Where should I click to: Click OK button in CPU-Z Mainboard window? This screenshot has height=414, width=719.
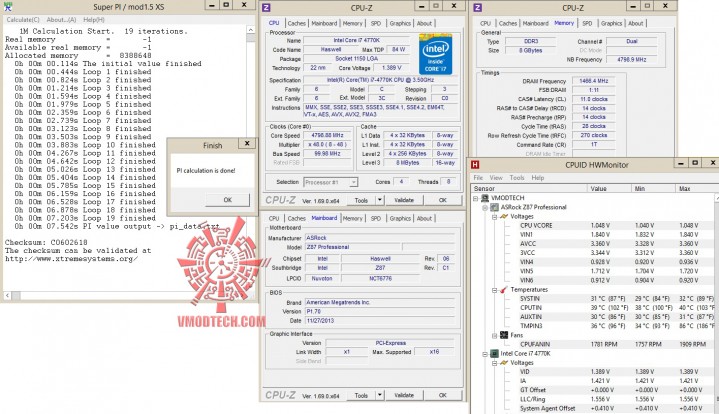(x=442, y=395)
